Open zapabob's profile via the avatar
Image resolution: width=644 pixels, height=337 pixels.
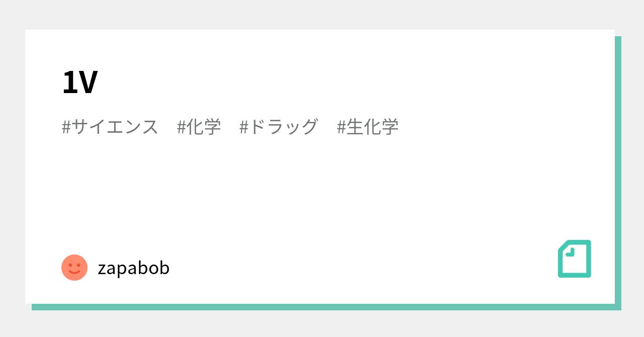pos(74,268)
